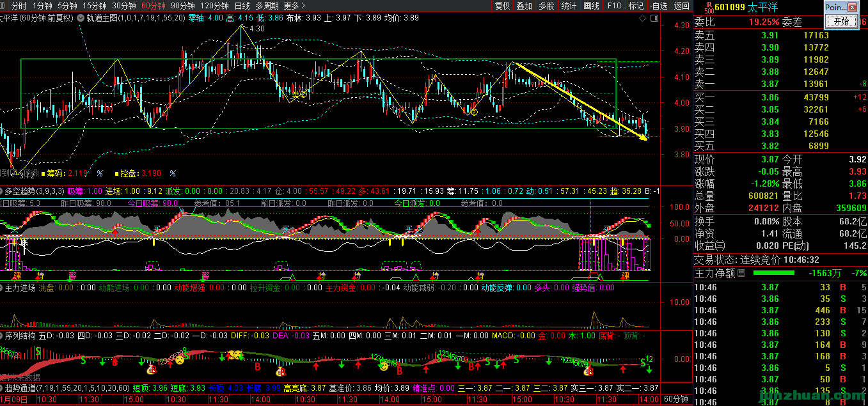Click stock name 太平洋 in quote panel

(763, 8)
